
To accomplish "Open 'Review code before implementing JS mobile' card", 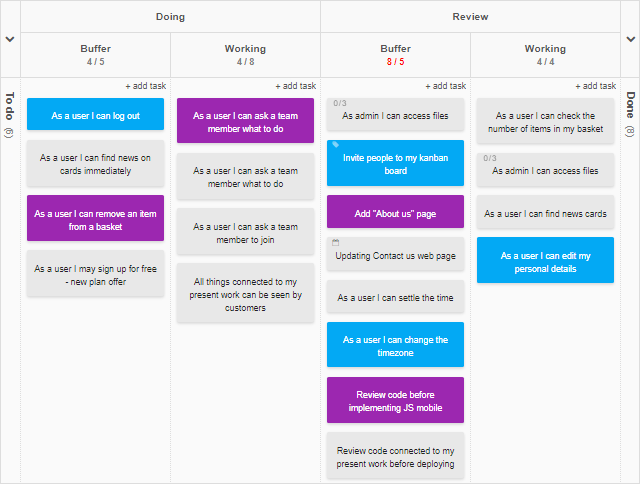I will [396, 400].
